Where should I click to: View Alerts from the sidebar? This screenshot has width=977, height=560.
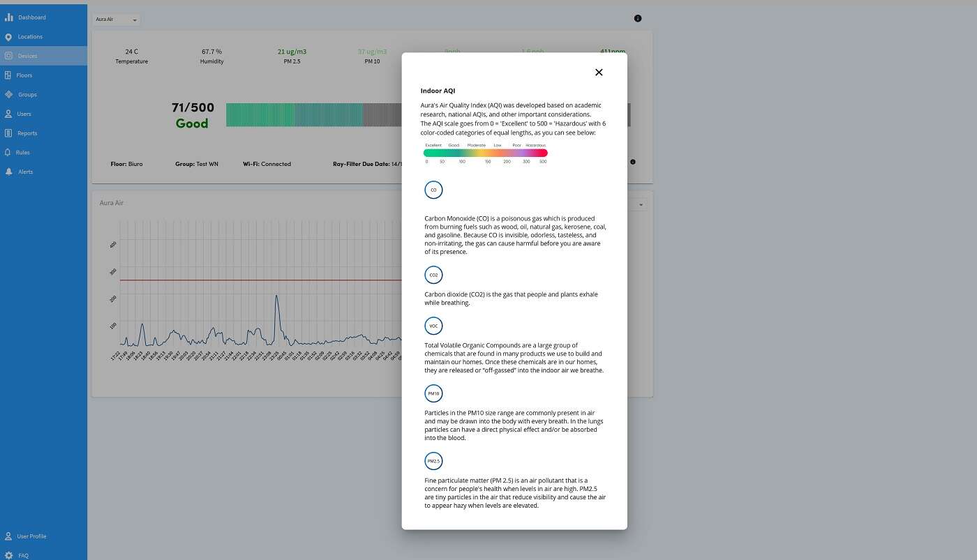25,172
